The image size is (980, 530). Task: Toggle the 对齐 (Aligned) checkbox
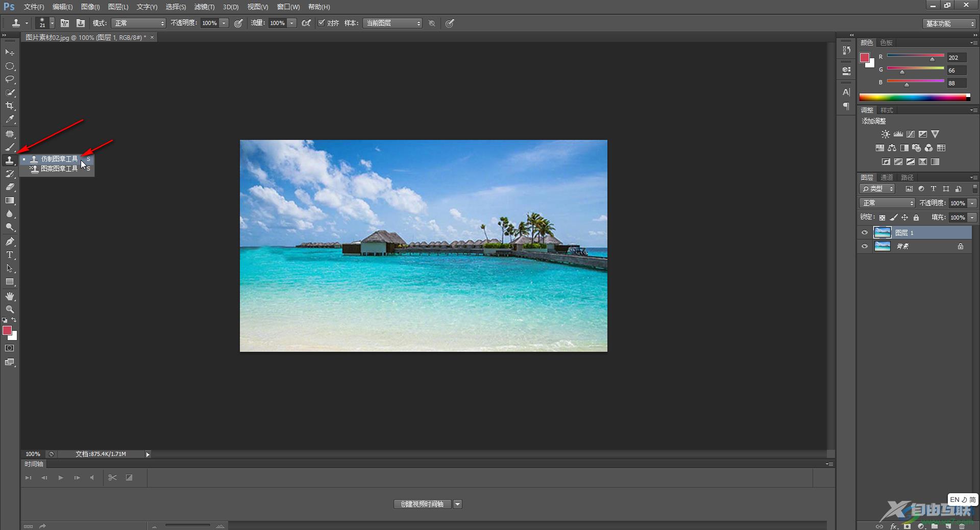321,22
